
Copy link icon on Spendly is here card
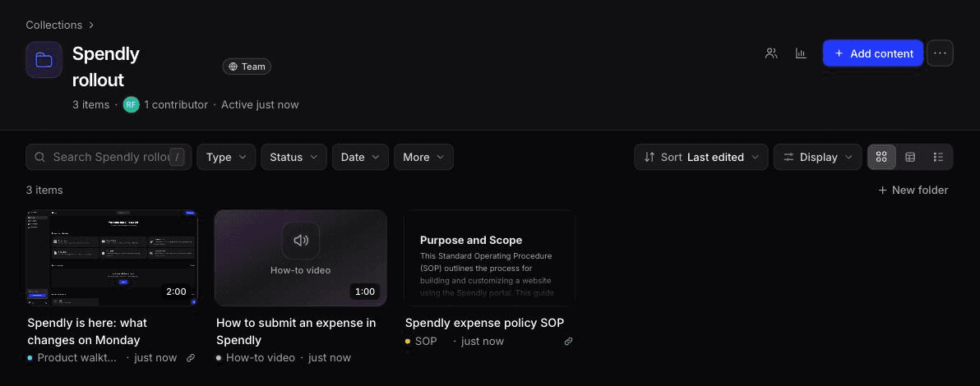point(191,358)
